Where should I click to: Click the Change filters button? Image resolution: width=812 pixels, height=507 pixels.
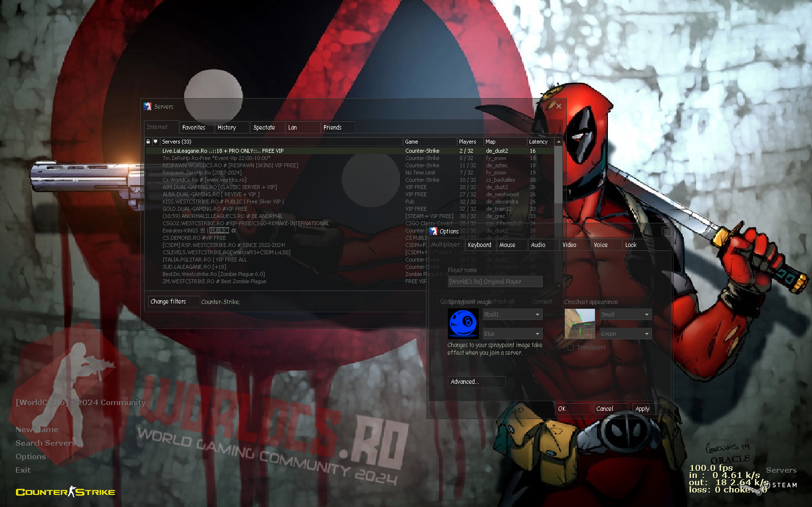pos(174,302)
